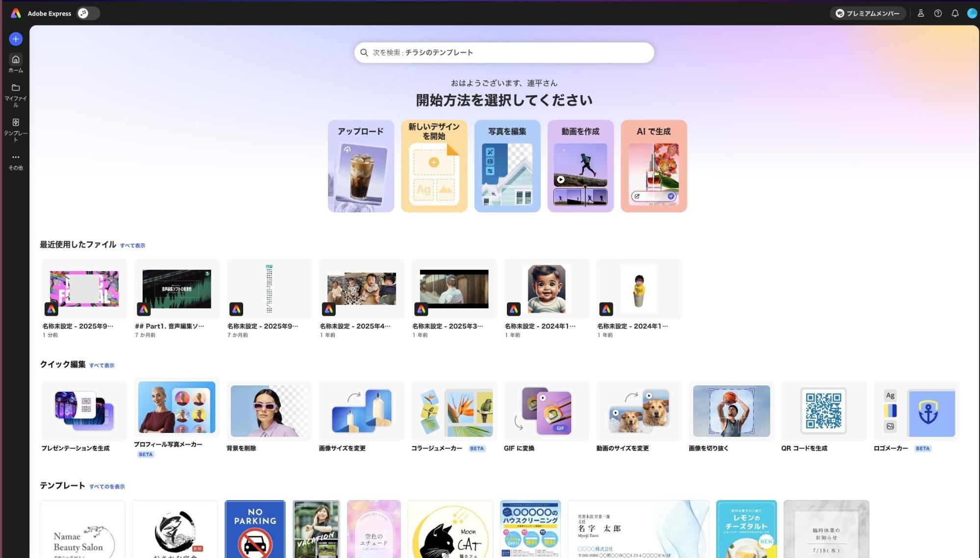Open recent file ## Part1. 音声編集ソ

pyautogui.click(x=176, y=299)
